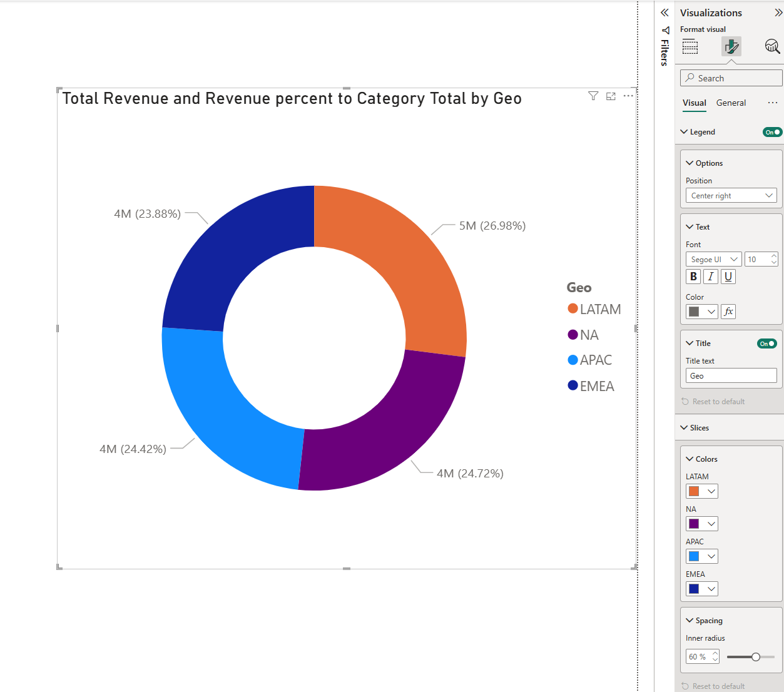784x692 pixels.
Task: Open NA slice color picker
Action: (x=702, y=524)
